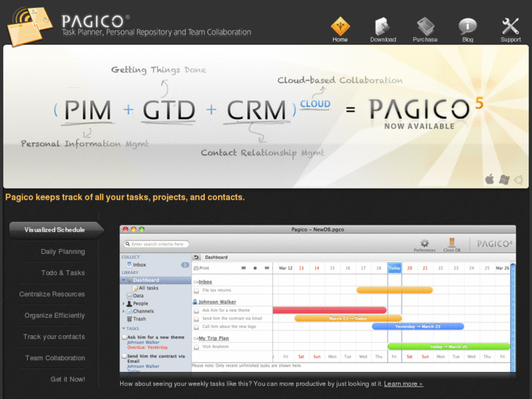Viewport: 532px width, 399px height.
Task: Click the Pagico folder logo
Action: click(30, 26)
